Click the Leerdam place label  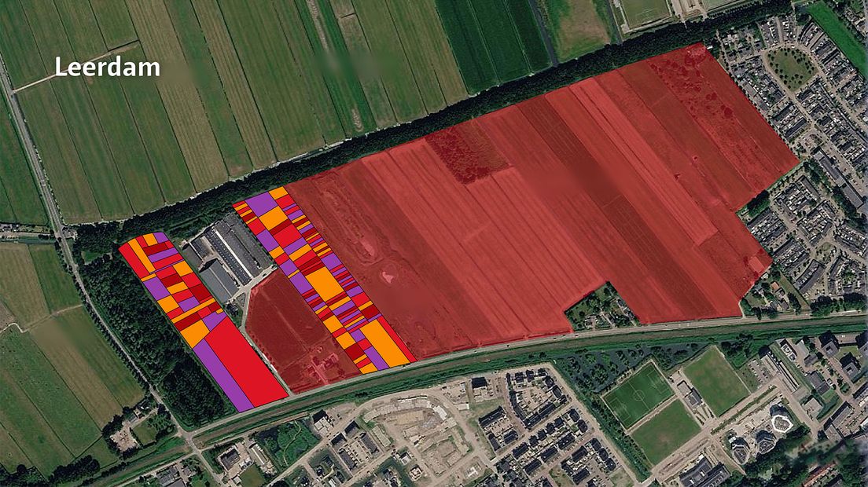tap(108, 68)
